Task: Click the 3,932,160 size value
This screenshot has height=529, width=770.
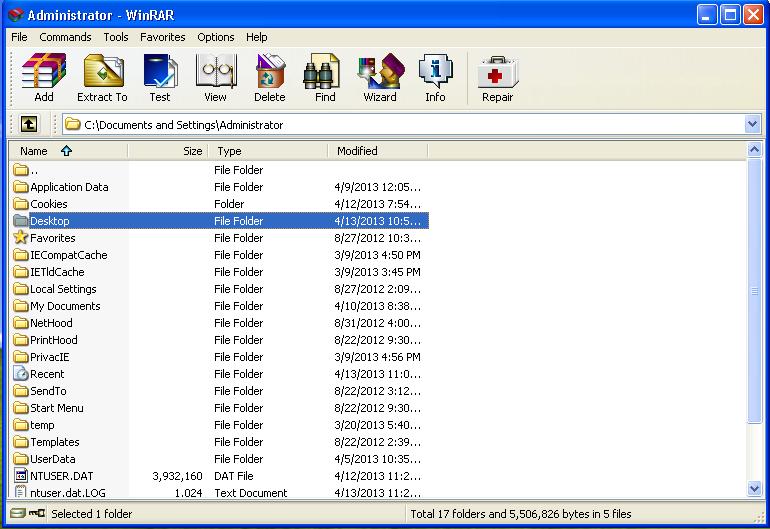Action: tap(177, 476)
